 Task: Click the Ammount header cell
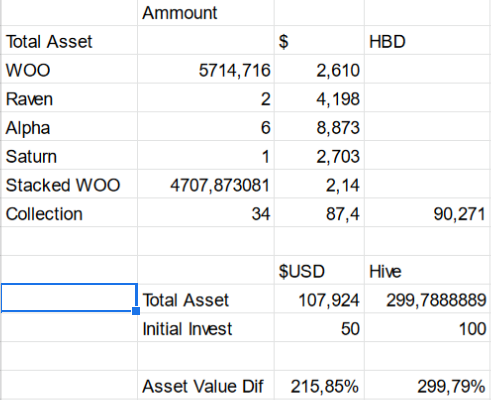click(x=205, y=13)
